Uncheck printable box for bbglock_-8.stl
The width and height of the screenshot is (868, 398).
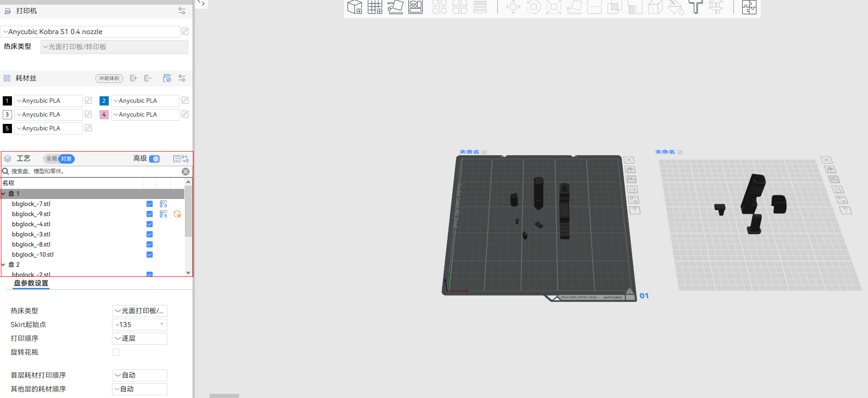click(149, 245)
